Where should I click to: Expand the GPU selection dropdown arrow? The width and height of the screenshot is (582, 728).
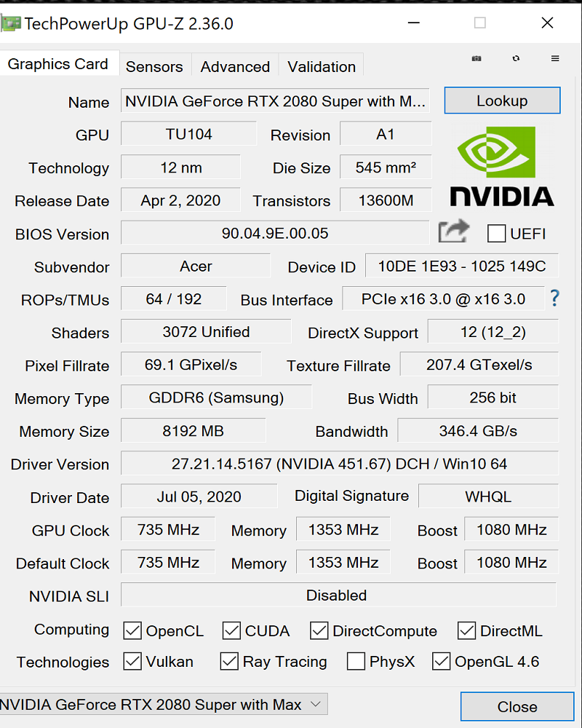pos(316,704)
